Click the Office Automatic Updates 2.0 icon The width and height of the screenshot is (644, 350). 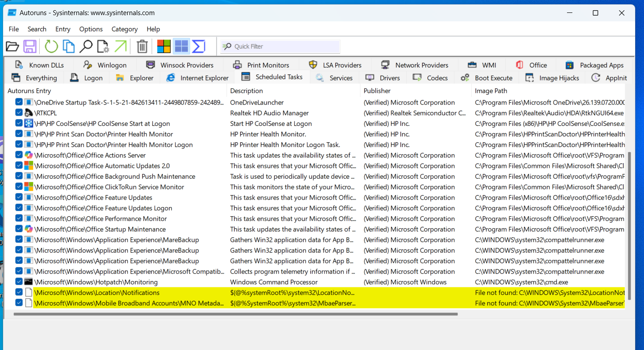tap(28, 166)
